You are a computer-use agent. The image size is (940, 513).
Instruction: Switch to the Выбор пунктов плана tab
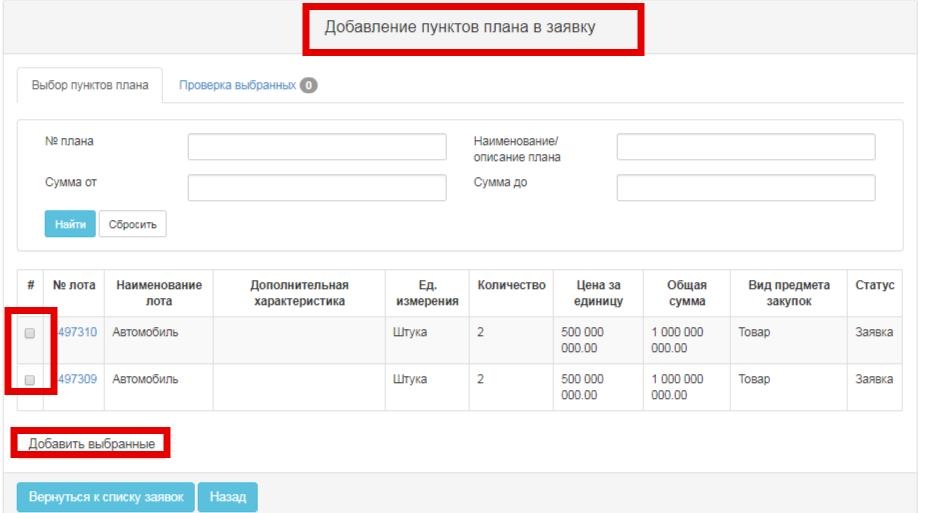tap(90, 86)
